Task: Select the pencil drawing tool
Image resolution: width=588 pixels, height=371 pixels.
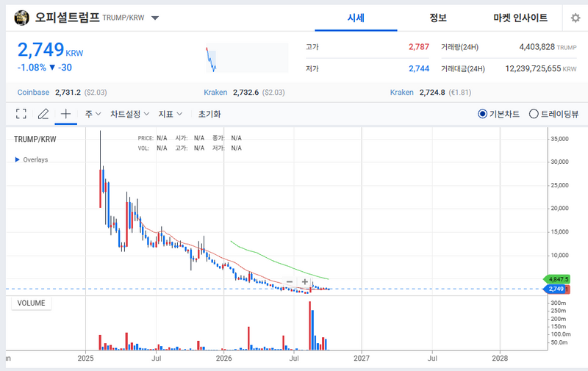Action: pyautogui.click(x=43, y=114)
